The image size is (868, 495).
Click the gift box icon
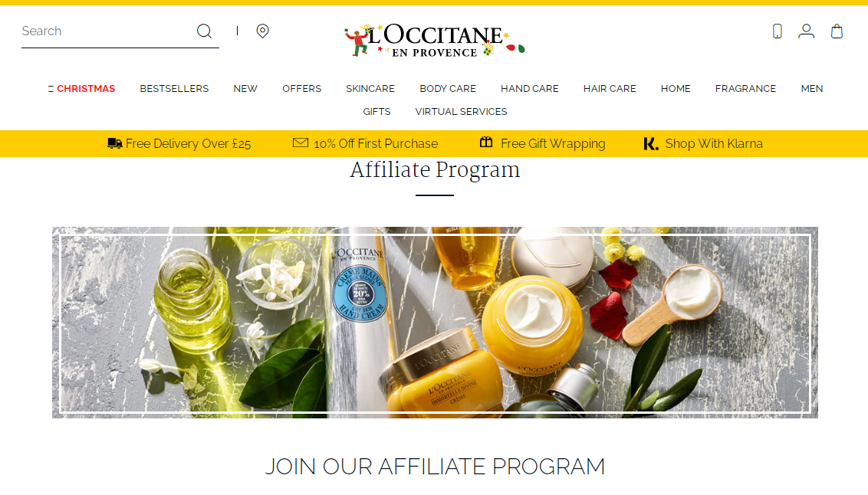pyautogui.click(x=486, y=142)
